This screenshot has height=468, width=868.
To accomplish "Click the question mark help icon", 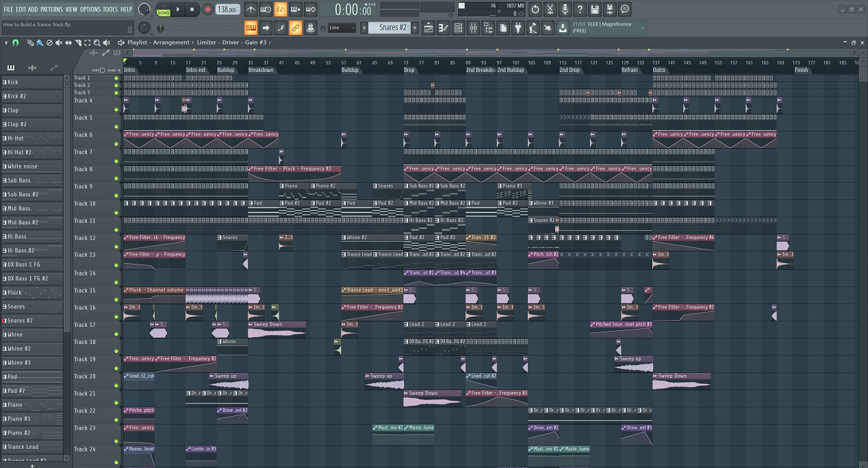I will coord(580,9).
